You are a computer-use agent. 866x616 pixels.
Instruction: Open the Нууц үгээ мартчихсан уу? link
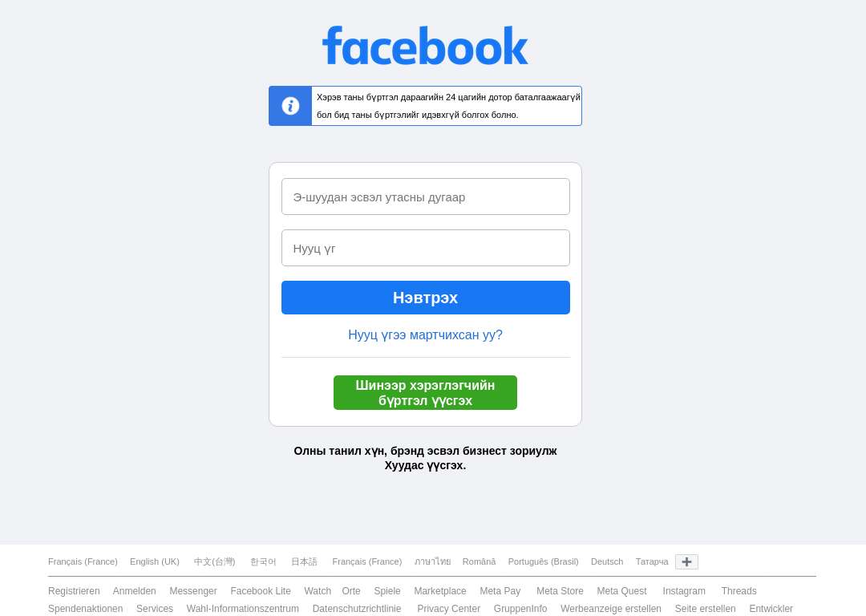[425, 334]
